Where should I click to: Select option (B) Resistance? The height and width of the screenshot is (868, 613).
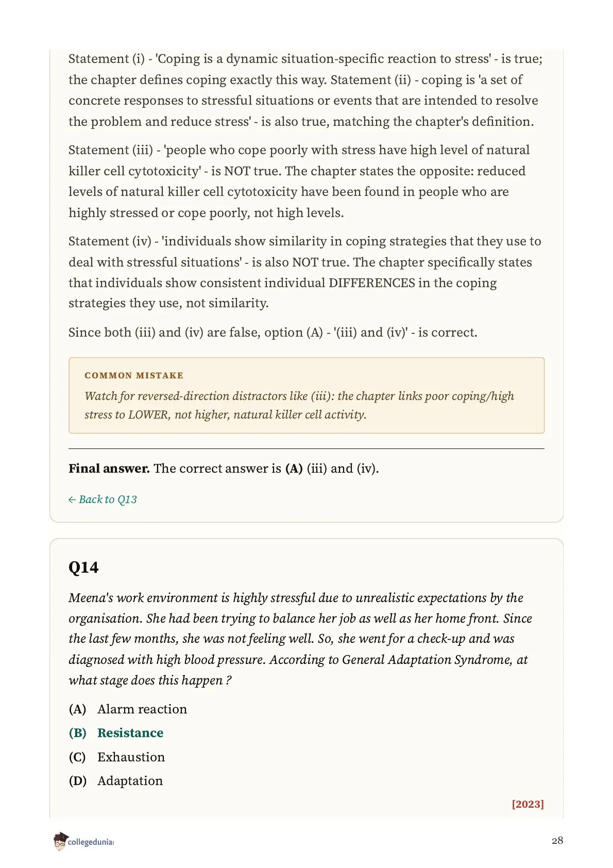point(116,733)
